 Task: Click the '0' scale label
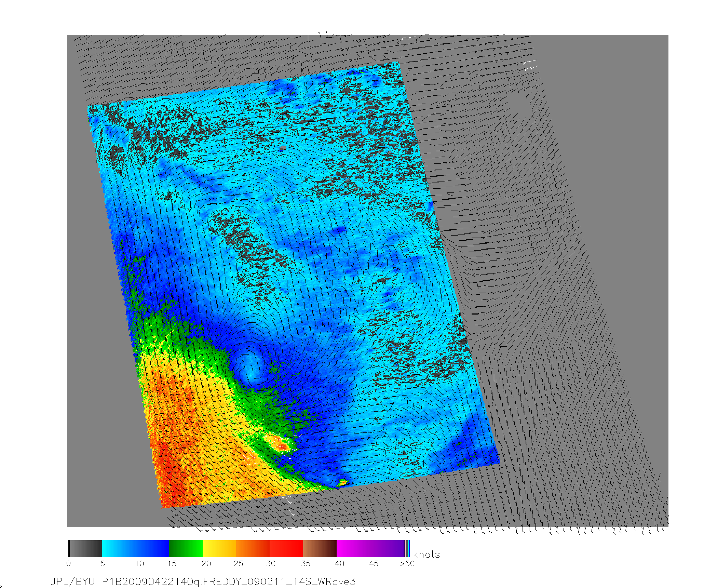click(x=69, y=563)
